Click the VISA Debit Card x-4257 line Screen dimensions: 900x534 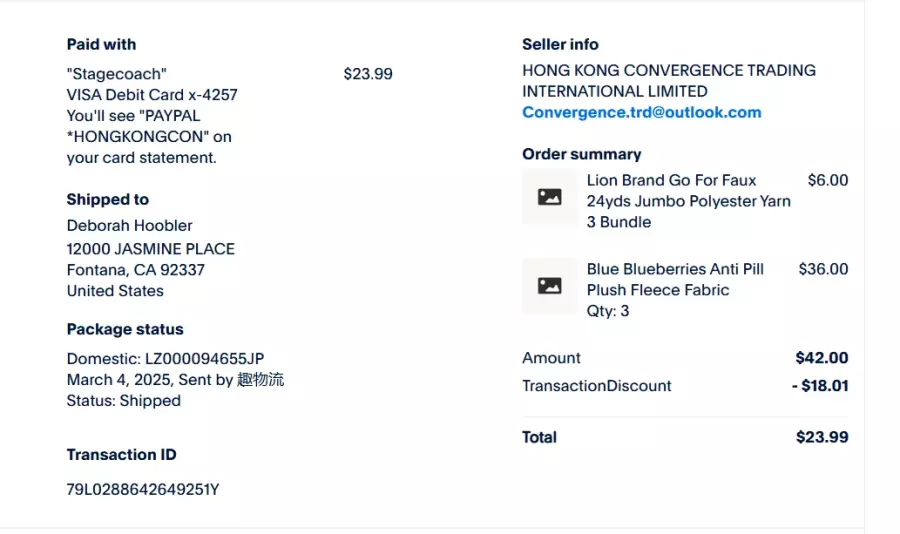(x=152, y=95)
